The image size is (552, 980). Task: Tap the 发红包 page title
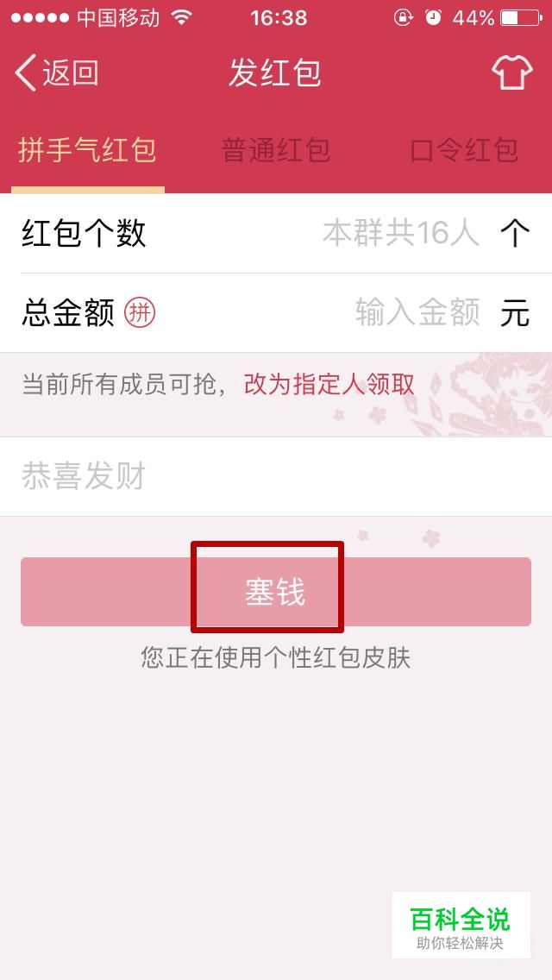click(275, 72)
